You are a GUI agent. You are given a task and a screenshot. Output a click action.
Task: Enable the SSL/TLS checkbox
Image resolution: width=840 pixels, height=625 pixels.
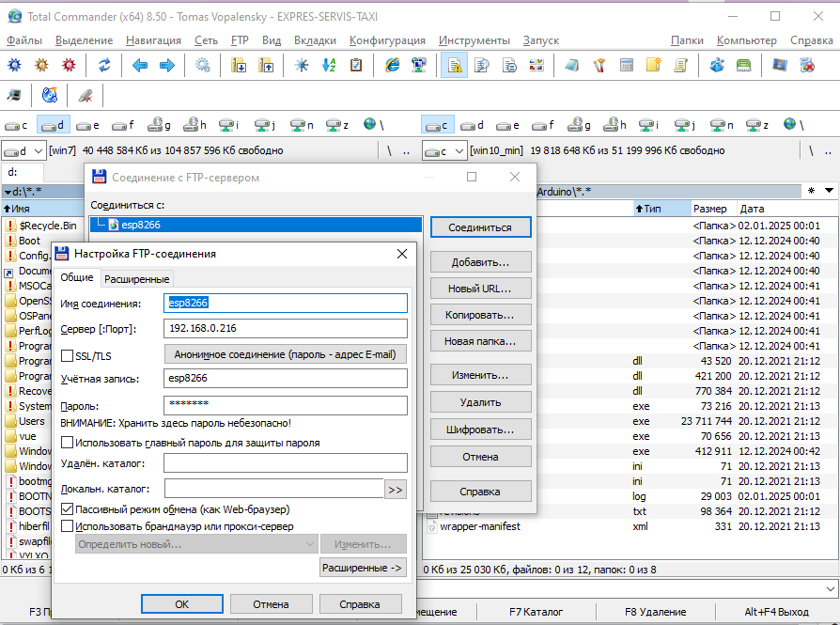click(x=67, y=355)
